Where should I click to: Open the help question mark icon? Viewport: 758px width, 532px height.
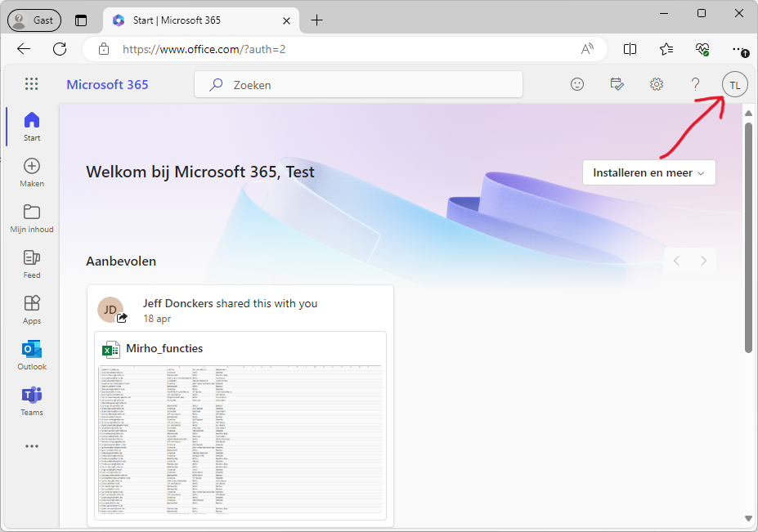pos(696,84)
